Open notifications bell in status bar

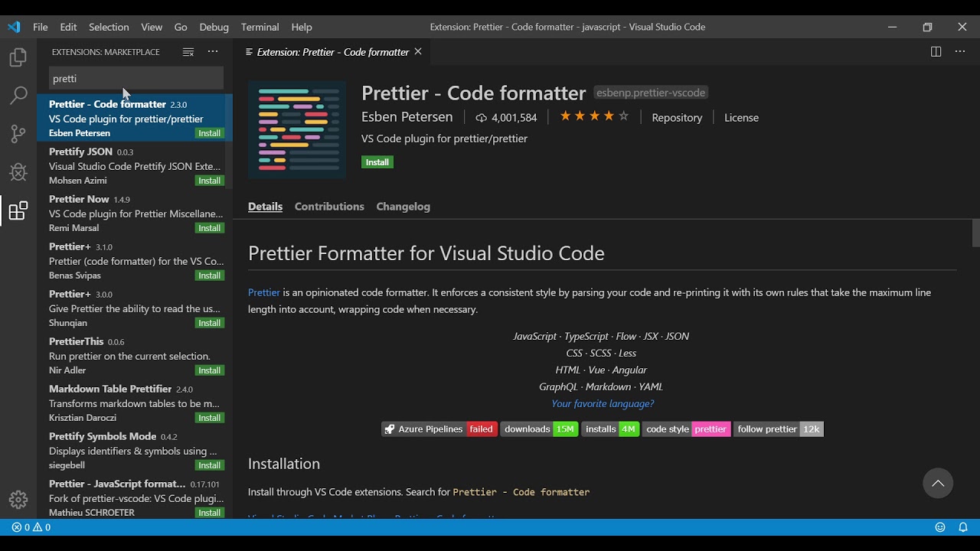point(963,527)
